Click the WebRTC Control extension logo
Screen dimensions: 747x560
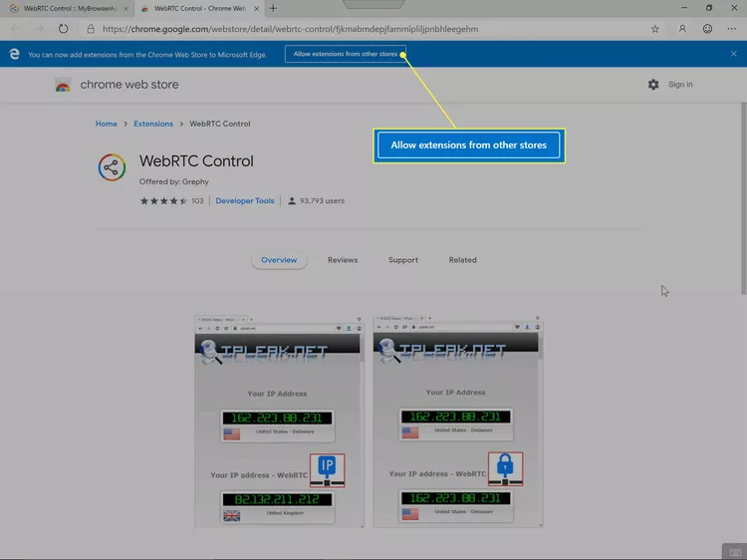coord(112,167)
